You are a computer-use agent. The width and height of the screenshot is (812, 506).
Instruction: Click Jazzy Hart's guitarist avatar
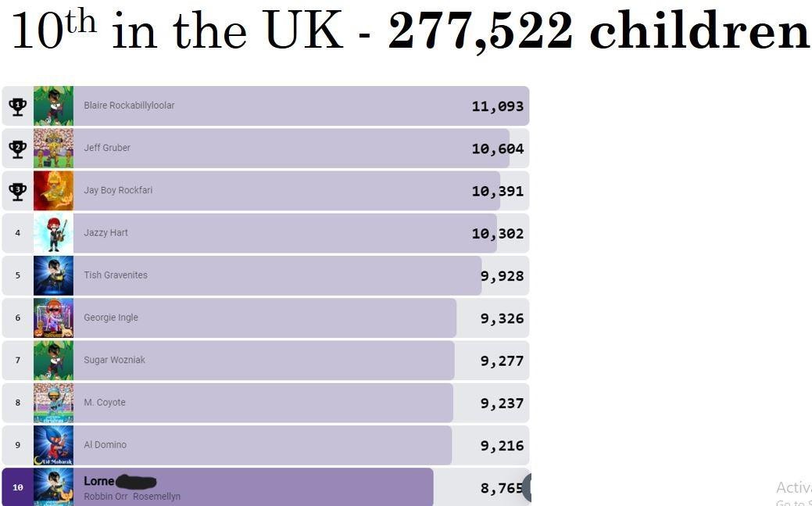(x=53, y=233)
